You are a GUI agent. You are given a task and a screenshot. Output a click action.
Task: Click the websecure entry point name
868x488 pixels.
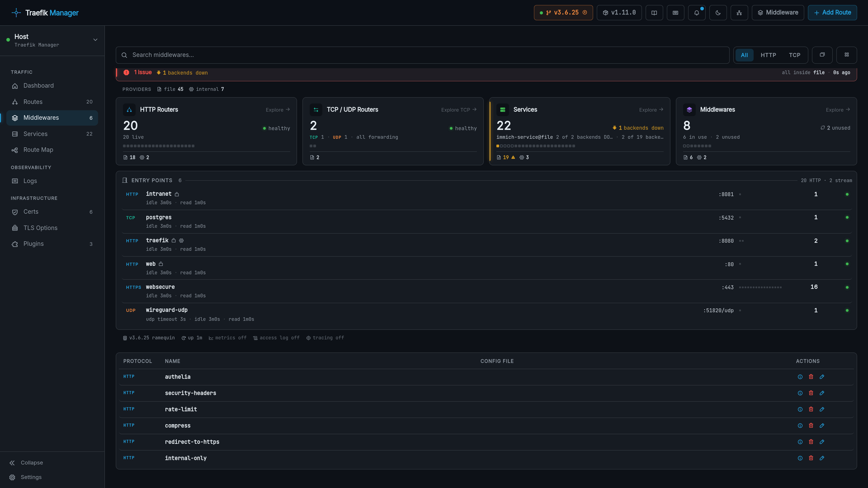160,287
